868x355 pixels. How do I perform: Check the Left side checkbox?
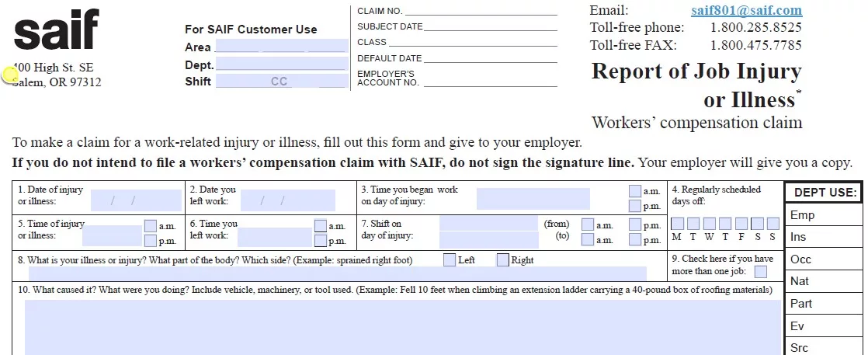450,259
